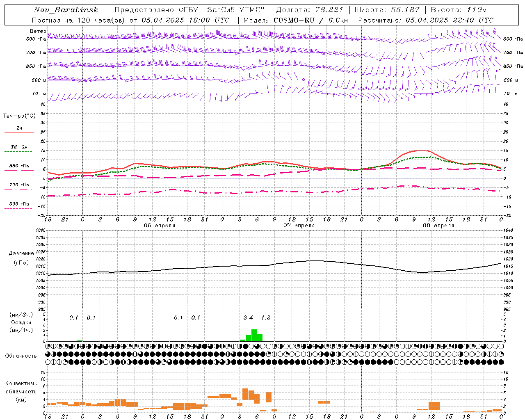Click the 3.4 precipitation total value

point(248,318)
